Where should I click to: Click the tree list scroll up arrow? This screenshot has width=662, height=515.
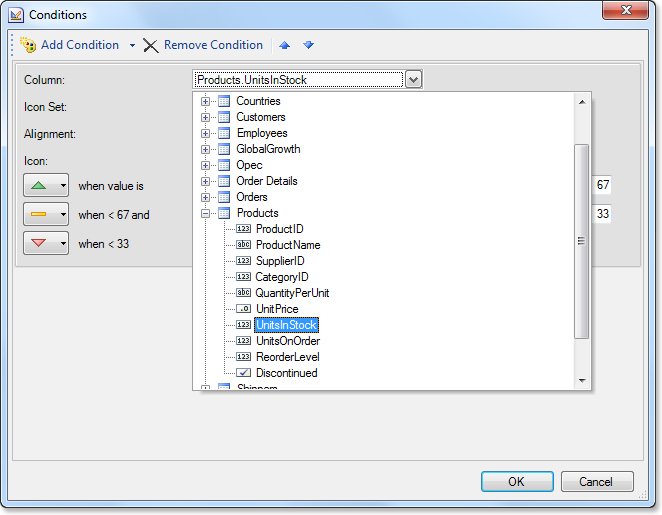click(x=582, y=102)
